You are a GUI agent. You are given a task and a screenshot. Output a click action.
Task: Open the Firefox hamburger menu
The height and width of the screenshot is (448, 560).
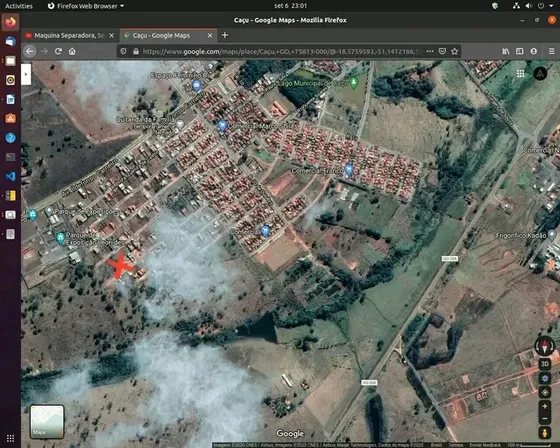point(551,51)
